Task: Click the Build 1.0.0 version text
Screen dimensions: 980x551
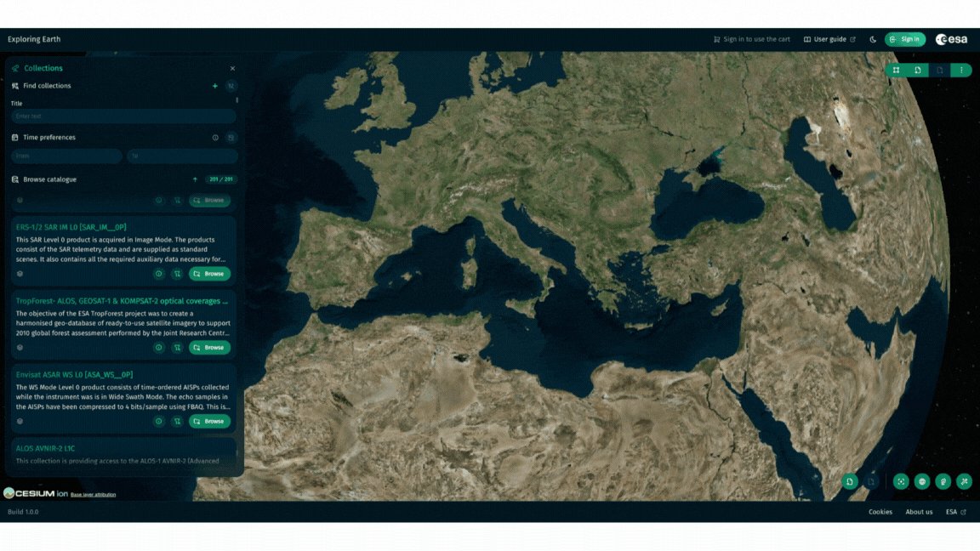Action: 23,512
